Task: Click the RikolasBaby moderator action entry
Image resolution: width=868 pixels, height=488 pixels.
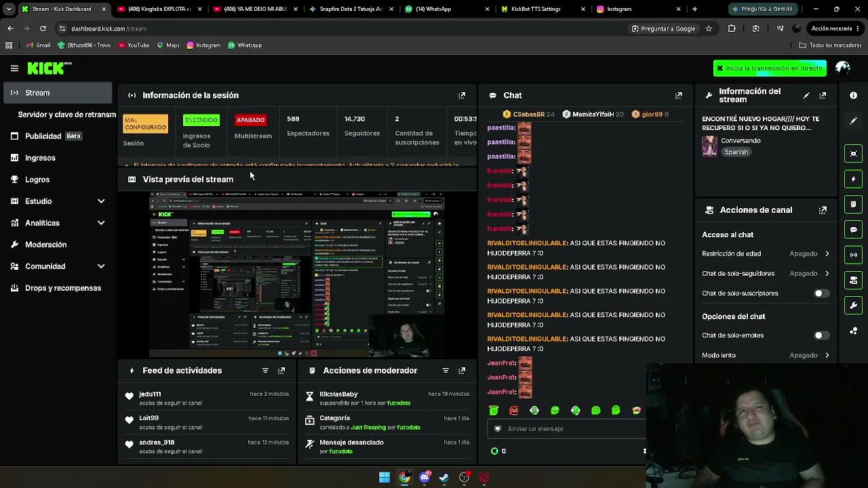Action: [x=387, y=399]
